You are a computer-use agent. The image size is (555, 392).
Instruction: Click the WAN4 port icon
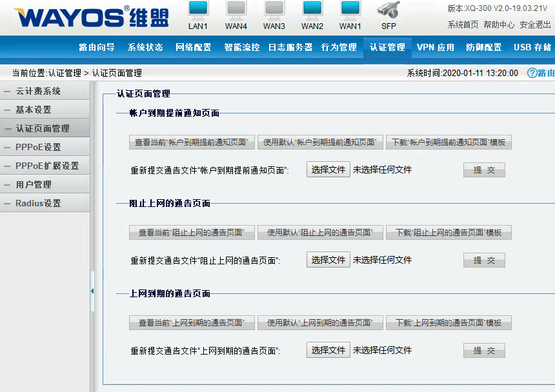coord(236,9)
